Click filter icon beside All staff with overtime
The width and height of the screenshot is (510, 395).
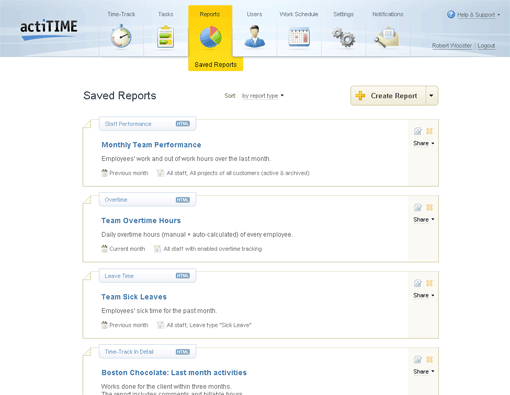click(x=157, y=249)
